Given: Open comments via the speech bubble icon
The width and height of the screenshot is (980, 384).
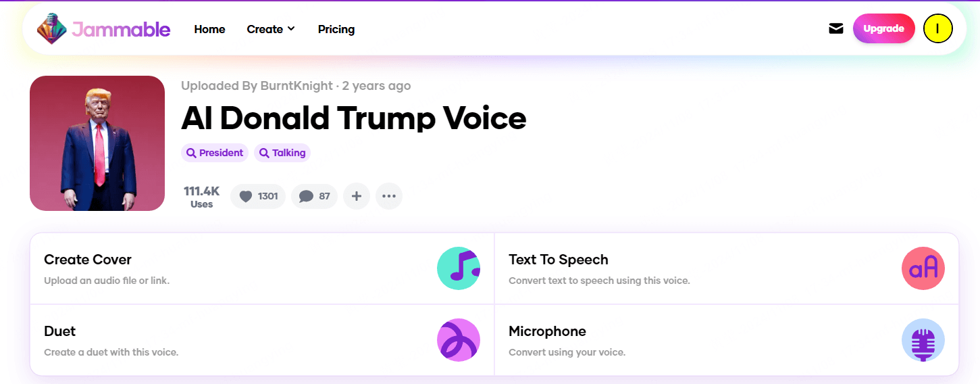Looking at the screenshot, I should [306, 196].
